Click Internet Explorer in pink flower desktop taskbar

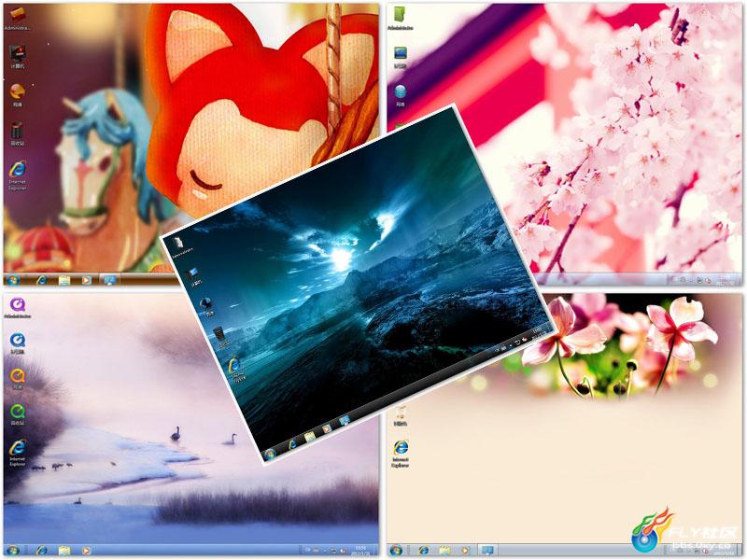click(424, 551)
